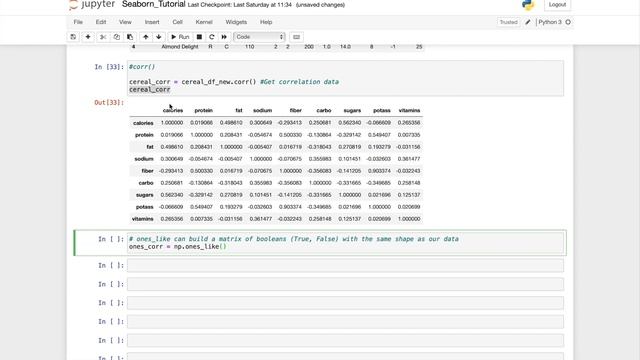Open the Widgets menu
The image size is (640, 360).
[x=236, y=22]
